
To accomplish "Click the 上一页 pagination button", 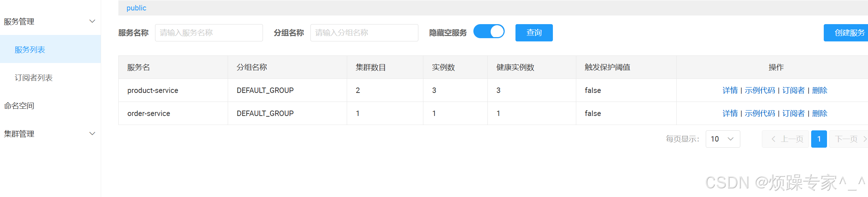I will coord(785,139).
